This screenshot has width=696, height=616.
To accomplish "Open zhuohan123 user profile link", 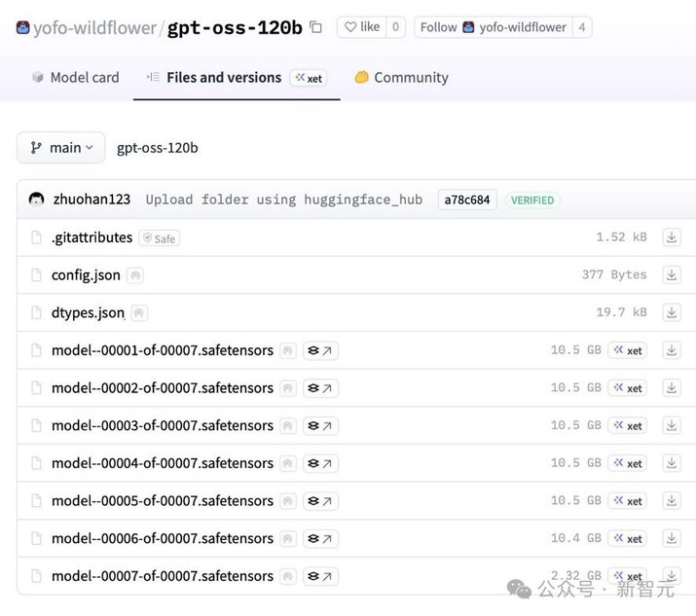I will [x=92, y=199].
